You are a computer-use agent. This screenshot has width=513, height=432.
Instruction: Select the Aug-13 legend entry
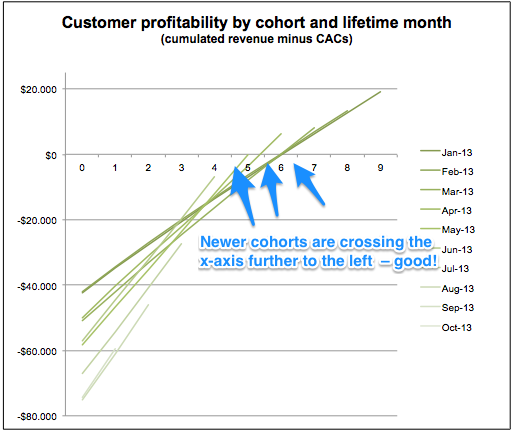click(x=447, y=288)
